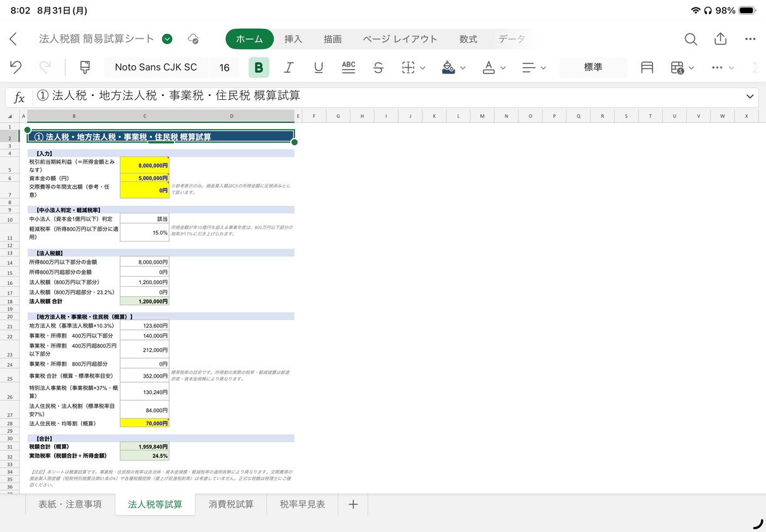
Task: Select the 8,000,000円 profit input cell
Action: coord(144,165)
